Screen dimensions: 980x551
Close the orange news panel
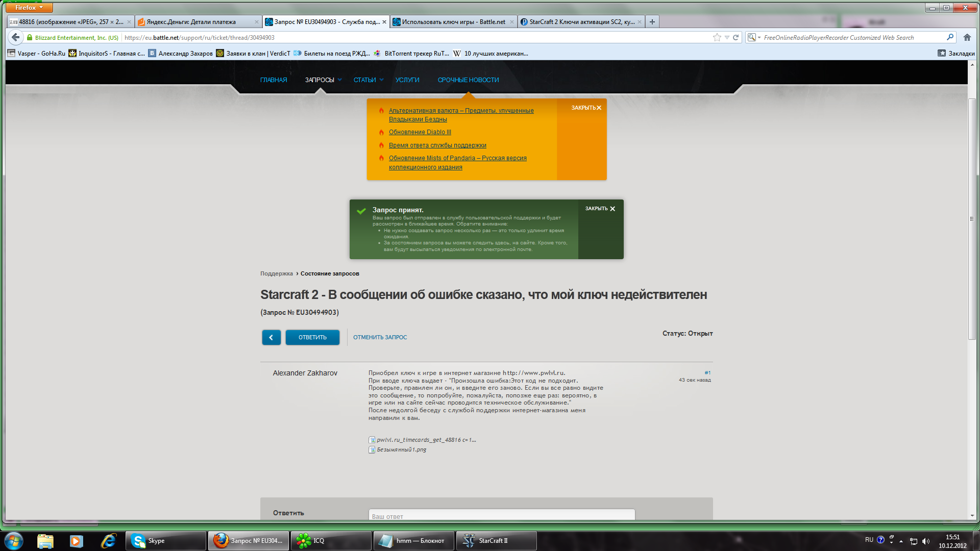tap(586, 108)
